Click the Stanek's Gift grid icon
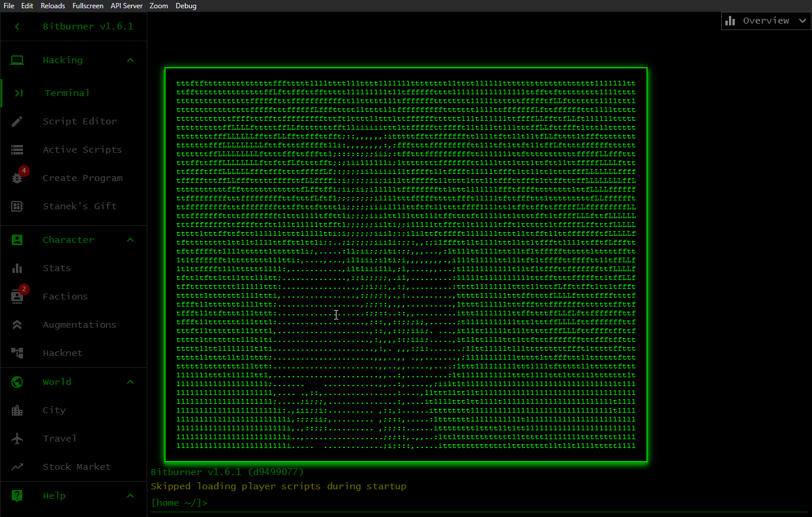Screen dimensions: 812x517 click(x=17, y=206)
